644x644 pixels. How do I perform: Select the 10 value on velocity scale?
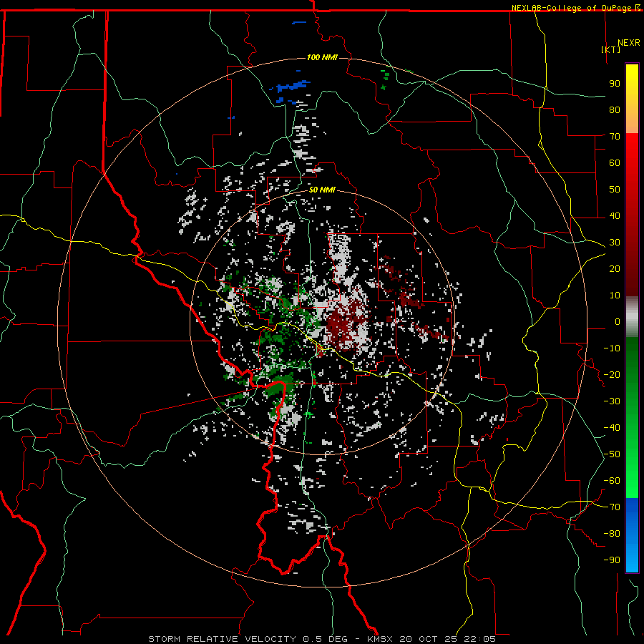(615, 296)
